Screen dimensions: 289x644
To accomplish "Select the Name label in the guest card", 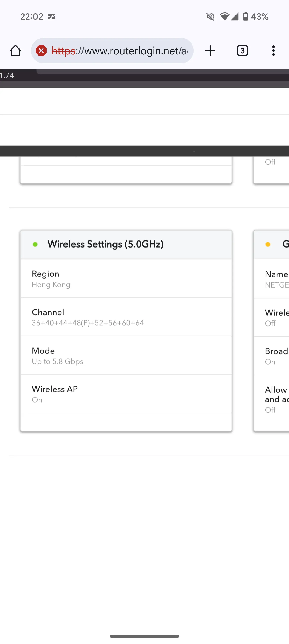I will [x=277, y=274].
